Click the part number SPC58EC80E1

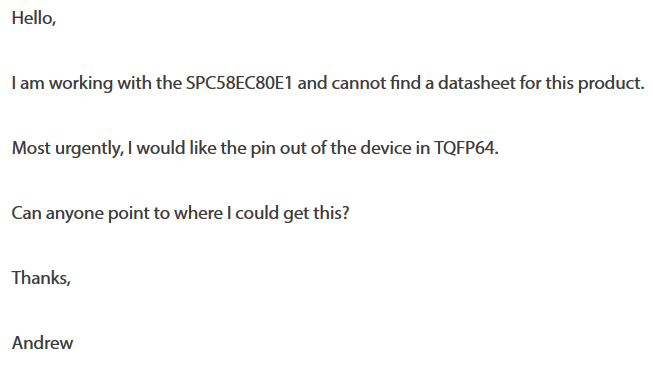point(239,83)
